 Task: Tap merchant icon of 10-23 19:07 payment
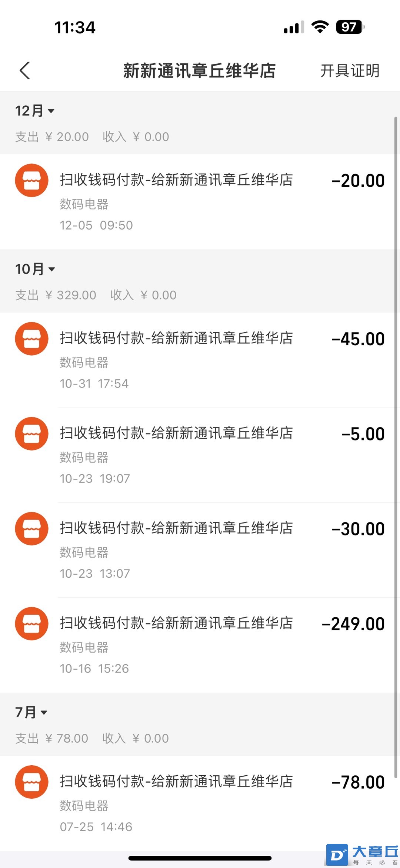click(x=31, y=433)
